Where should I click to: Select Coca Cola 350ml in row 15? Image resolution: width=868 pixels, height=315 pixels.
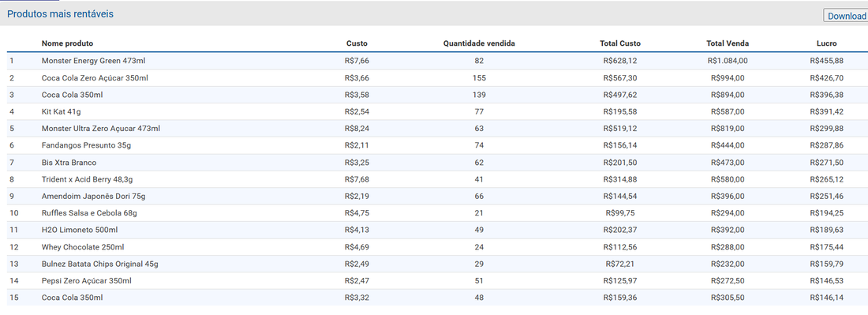point(72,298)
